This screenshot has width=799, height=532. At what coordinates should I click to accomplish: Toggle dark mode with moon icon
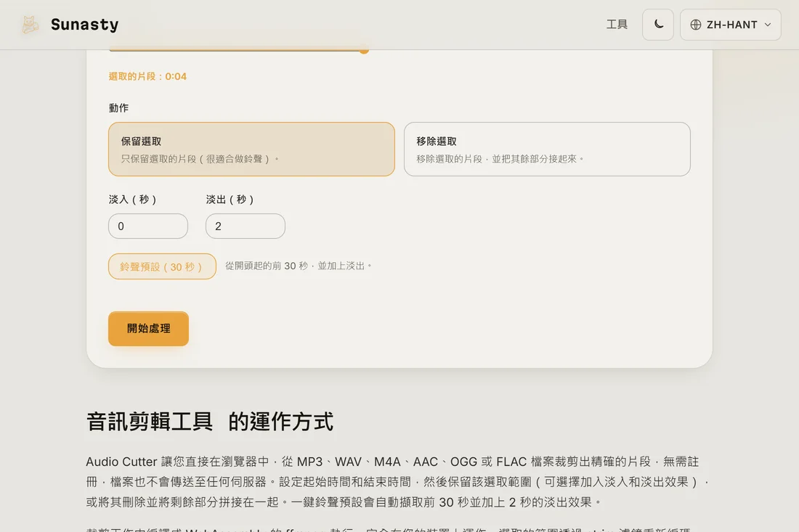coord(658,25)
